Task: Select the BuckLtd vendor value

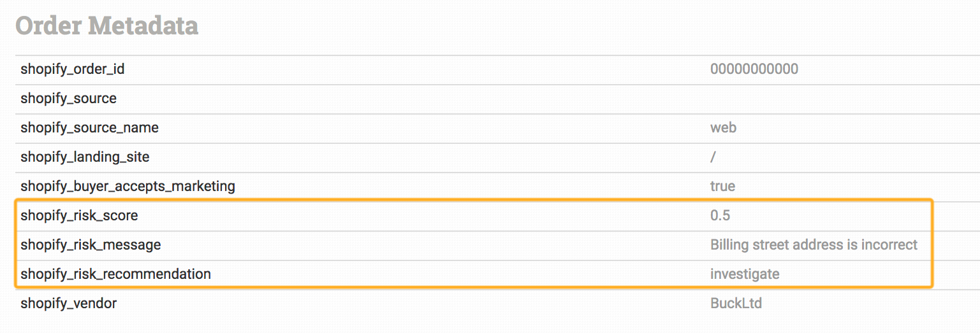Action: [x=736, y=303]
